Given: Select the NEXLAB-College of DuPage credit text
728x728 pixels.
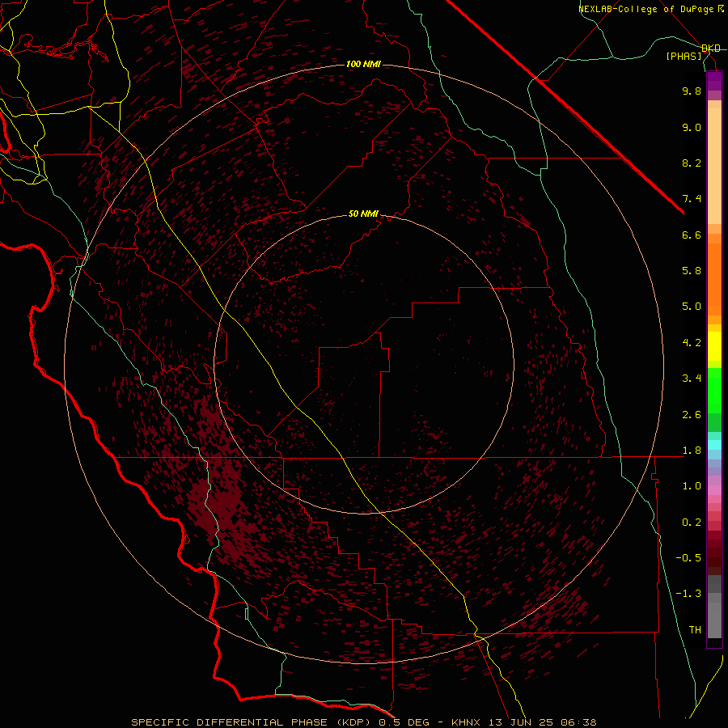Looking at the screenshot, I should click(x=646, y=9).
